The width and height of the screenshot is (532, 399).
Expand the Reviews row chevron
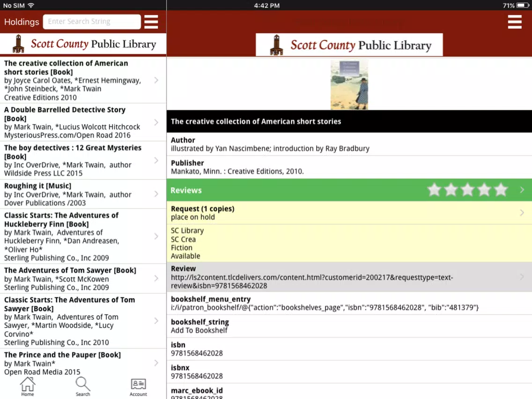(x=522, y=190)
